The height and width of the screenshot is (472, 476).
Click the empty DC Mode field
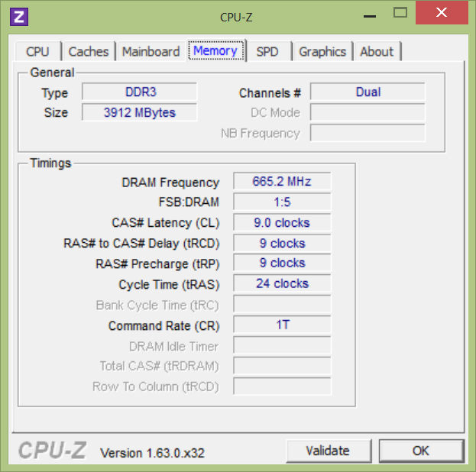(x=368, y=112)
